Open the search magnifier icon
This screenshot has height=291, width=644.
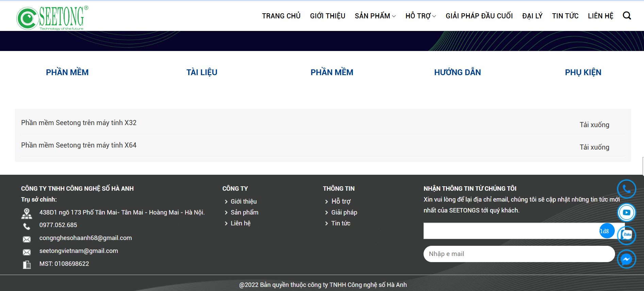(627, 16)
